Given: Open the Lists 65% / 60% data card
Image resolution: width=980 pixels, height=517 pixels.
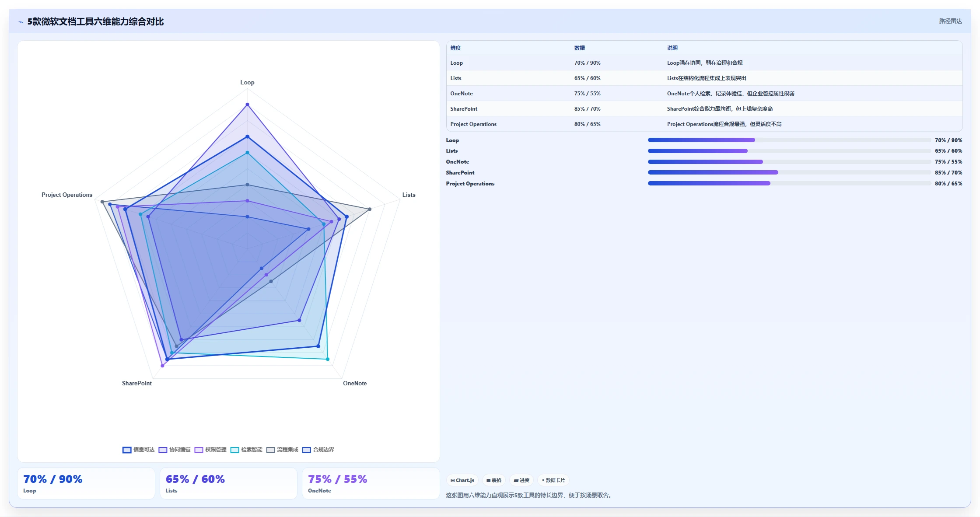Looking at the screenshot, I should click(x=228, y=483).
